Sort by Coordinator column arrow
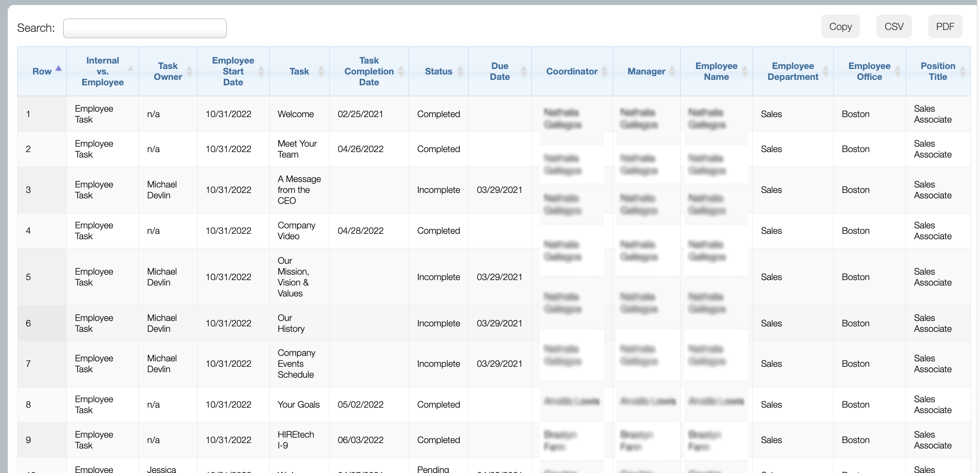Image resolution: width=980 pixels, height=473 pixels. point(604,71)
